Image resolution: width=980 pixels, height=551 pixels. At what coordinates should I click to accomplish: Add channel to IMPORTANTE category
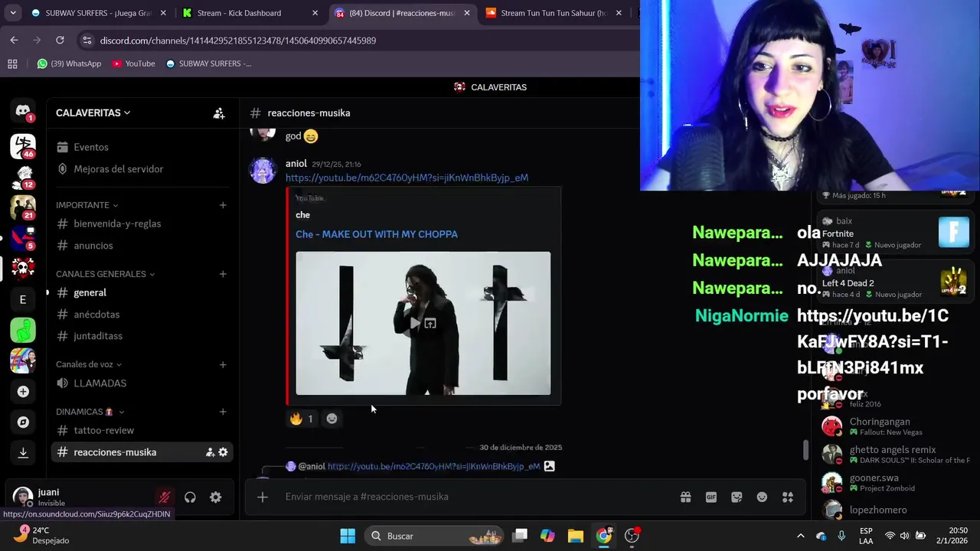click(223, 205)
